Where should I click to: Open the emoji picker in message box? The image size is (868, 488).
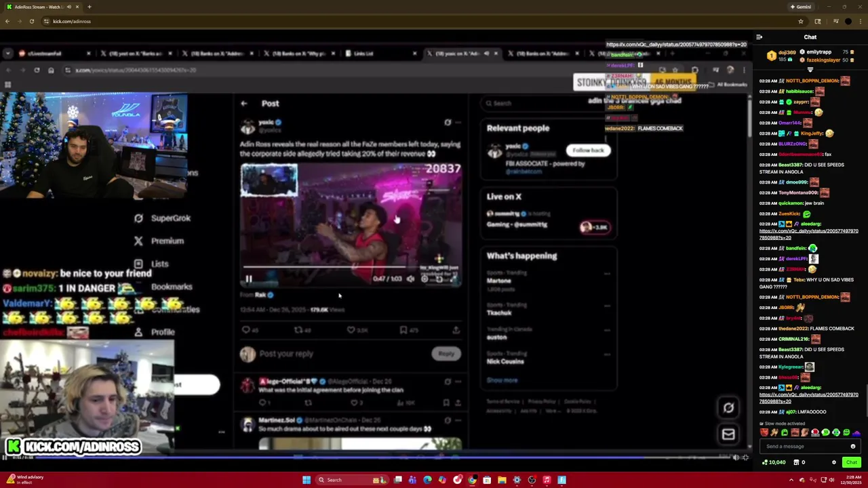pos(853,446)
